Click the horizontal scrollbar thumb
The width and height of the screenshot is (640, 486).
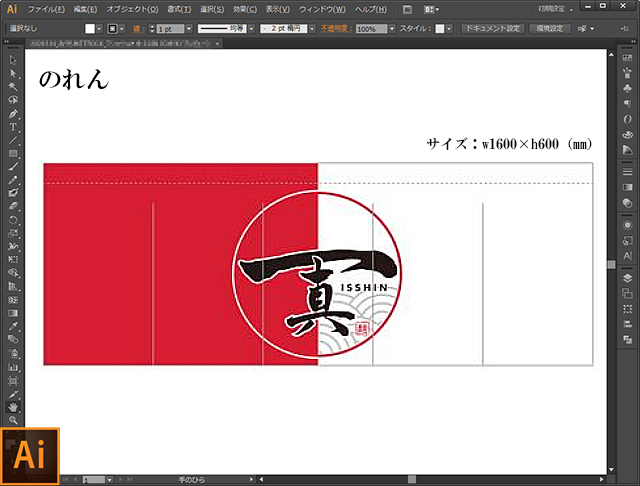(x=412, y=479)
